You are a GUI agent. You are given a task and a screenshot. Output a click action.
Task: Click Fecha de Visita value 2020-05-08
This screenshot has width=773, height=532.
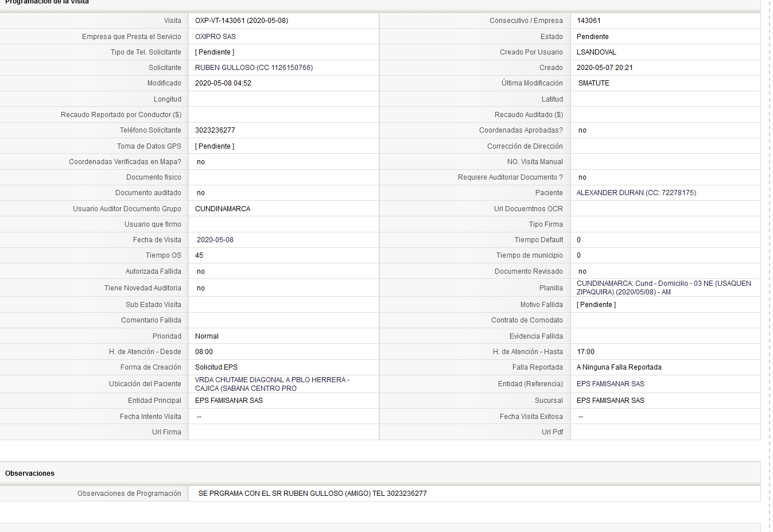215,240
